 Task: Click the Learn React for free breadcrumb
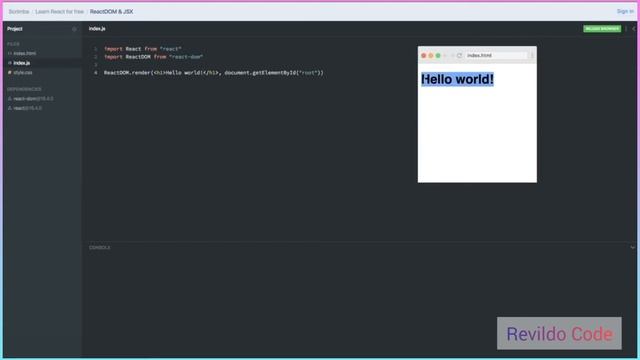click(60, 11)
